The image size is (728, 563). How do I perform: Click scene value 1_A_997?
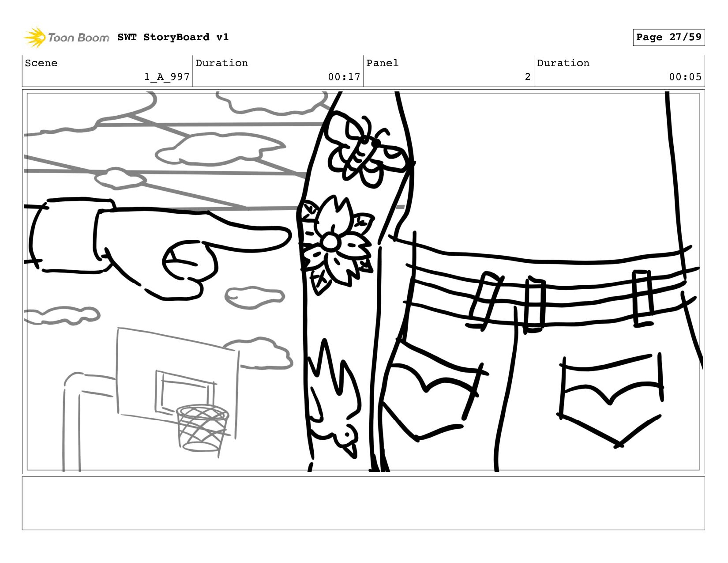point(167,77)
